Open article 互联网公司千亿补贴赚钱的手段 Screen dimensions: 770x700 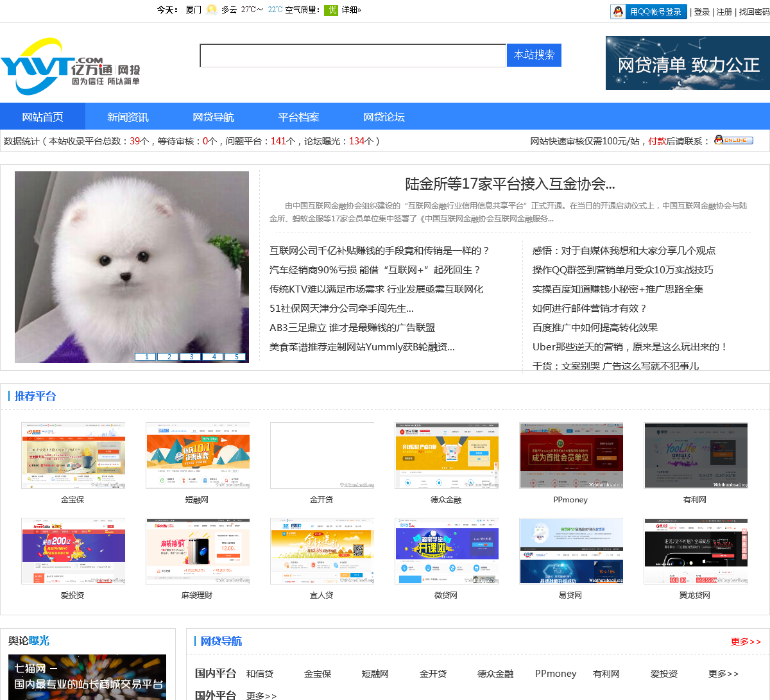pyautogui.click(x=379, y=251)
